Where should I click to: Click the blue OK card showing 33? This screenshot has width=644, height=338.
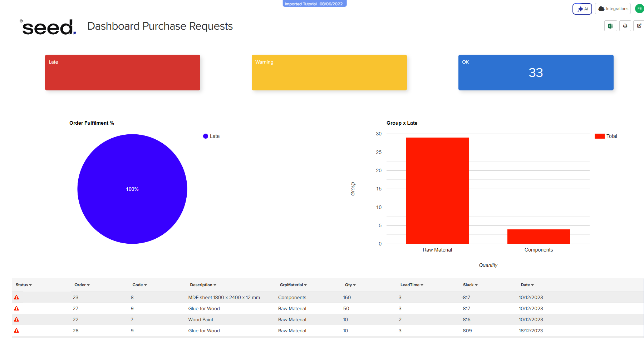[x=536, y=73]
